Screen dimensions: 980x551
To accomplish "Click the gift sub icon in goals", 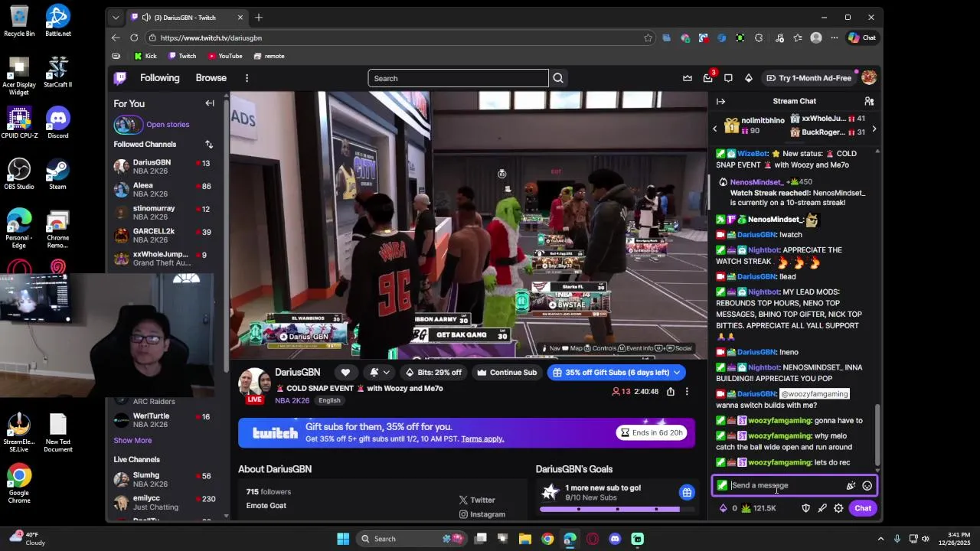I will pos(687,492).
